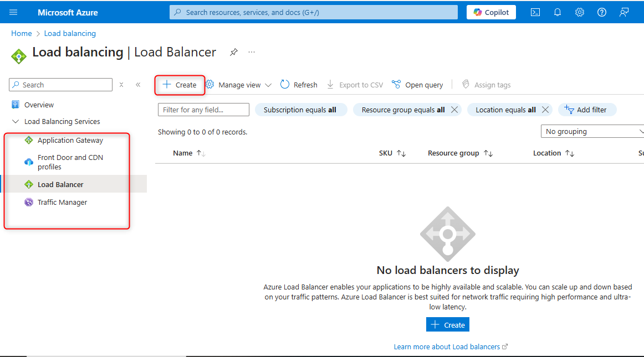Click the Overview icon in sidebar

click(15, 105)
